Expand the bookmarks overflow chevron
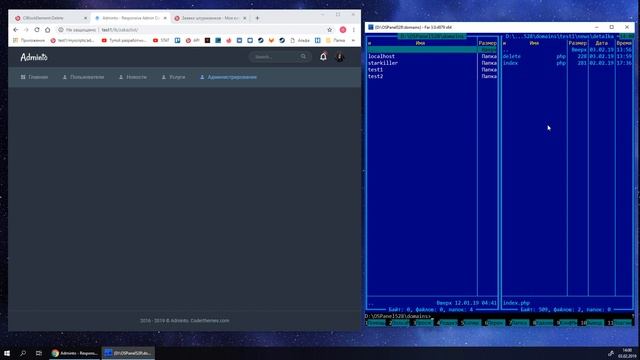This screenshot has width=640, height=360. coord(353,40)
